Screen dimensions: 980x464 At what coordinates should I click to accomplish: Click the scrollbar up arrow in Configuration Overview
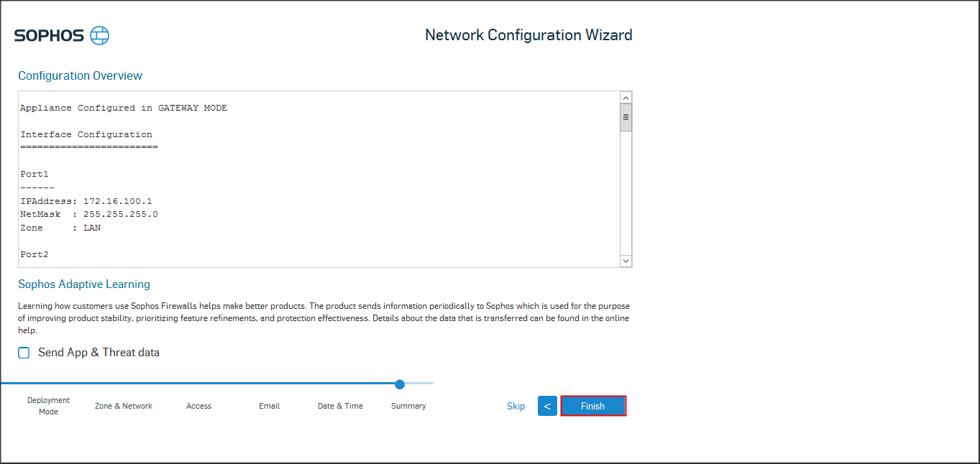(626, 98)
